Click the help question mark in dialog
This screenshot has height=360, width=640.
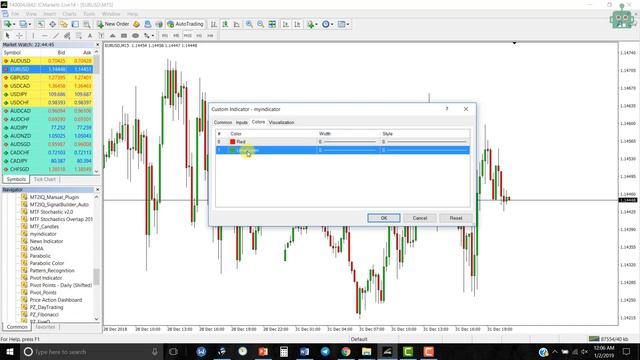[447, 109]
